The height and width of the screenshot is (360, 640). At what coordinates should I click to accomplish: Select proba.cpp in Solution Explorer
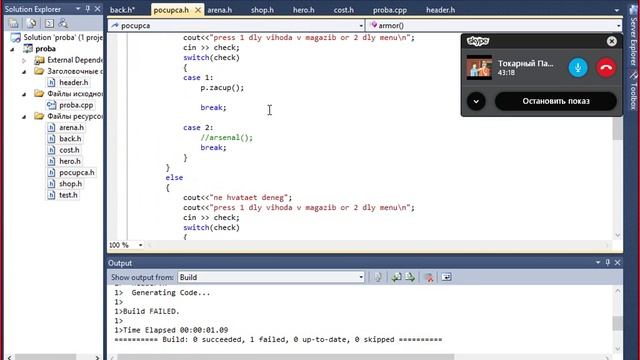point(70,105)
